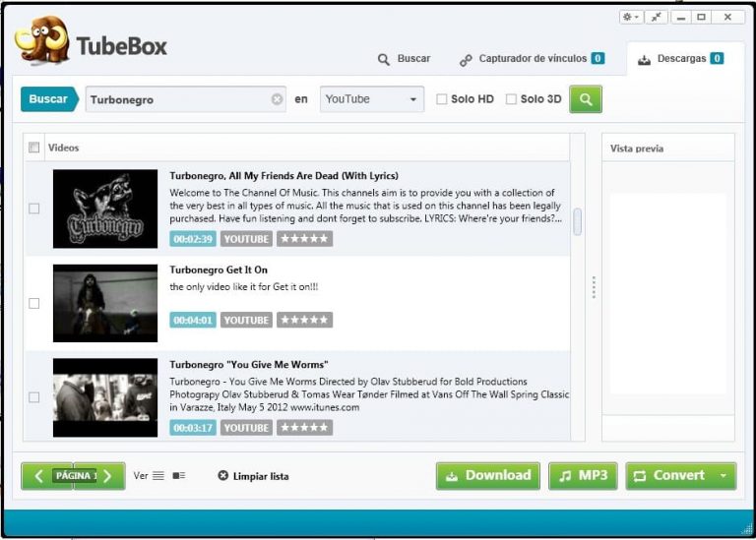
Task: Click the MP3 button
Action: pos(583,476)
